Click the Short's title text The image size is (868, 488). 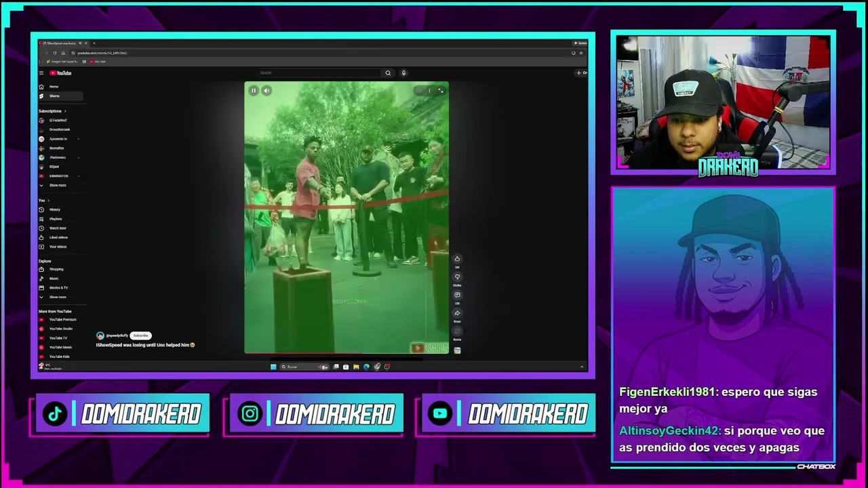click(145, 345)
